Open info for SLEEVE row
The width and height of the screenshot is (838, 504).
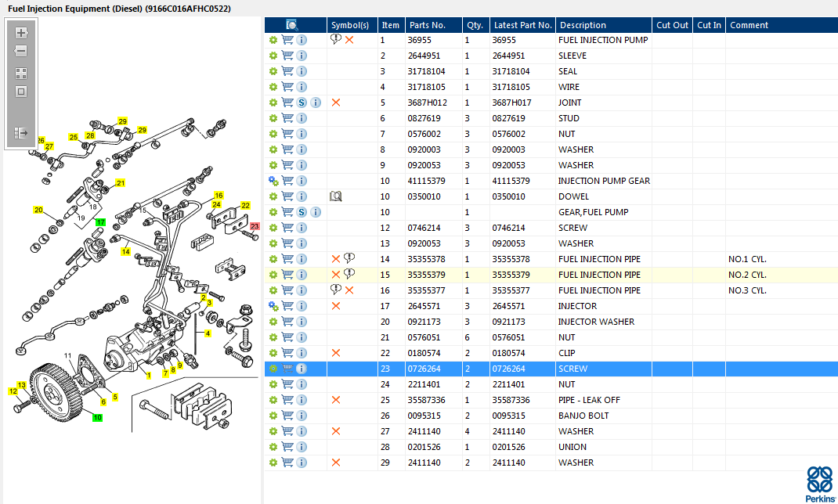[x=302, y=56]
